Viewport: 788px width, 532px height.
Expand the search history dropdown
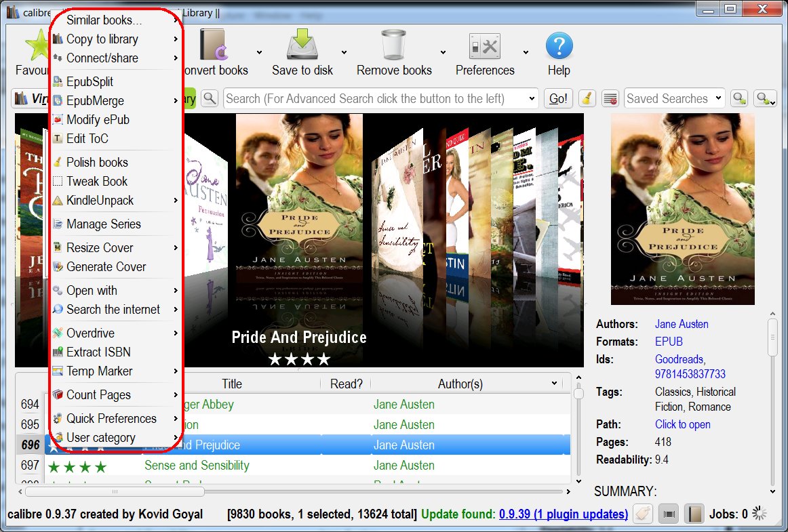pos(532,98)
